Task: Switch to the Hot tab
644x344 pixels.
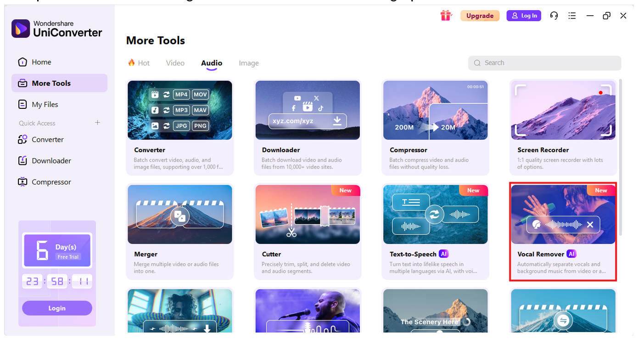Action: click(139, 63)
